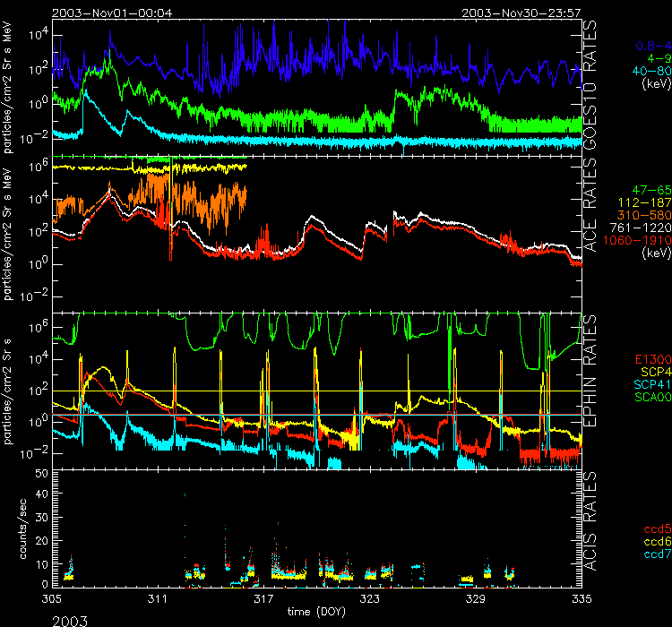This screenshot has height=627, width=672.
Task: Click the blue 0.8-4 legend entry
Action: (x=653, y=45)
